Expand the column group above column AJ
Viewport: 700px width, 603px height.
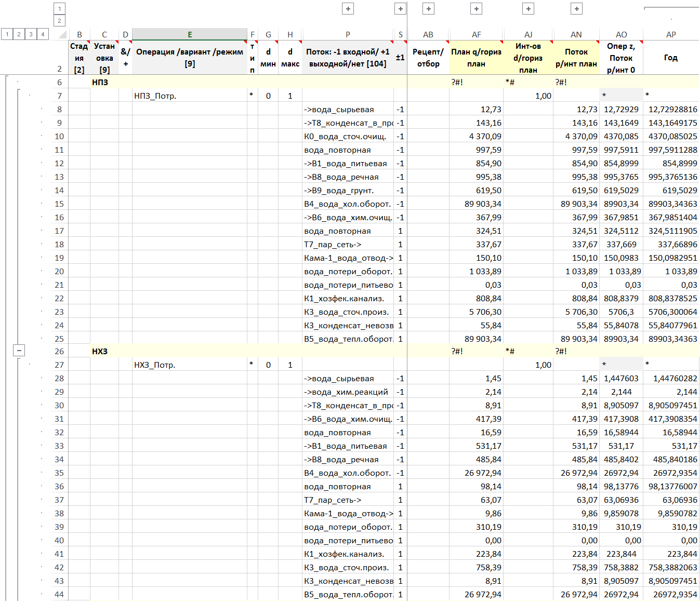(528, 9)
